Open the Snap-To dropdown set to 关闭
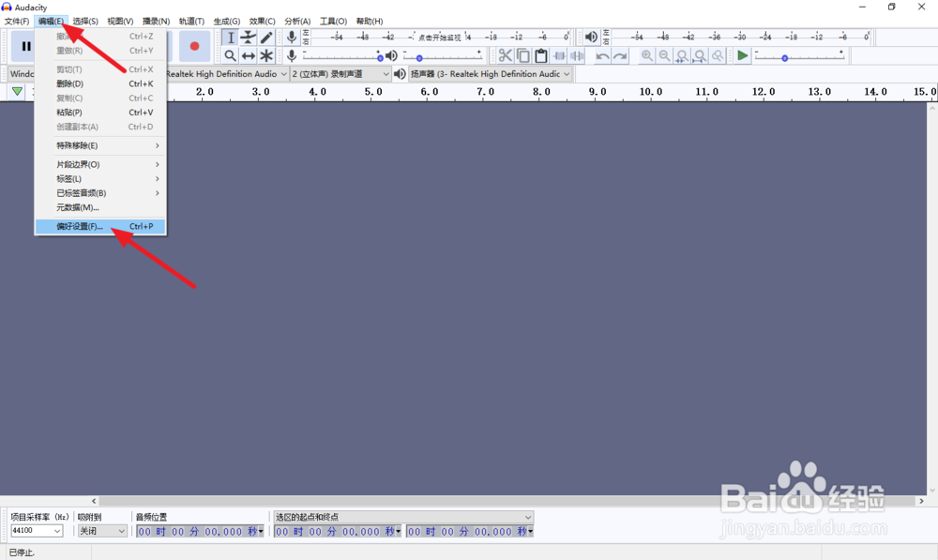Viewport: 938px width, 560px height. 102,531
